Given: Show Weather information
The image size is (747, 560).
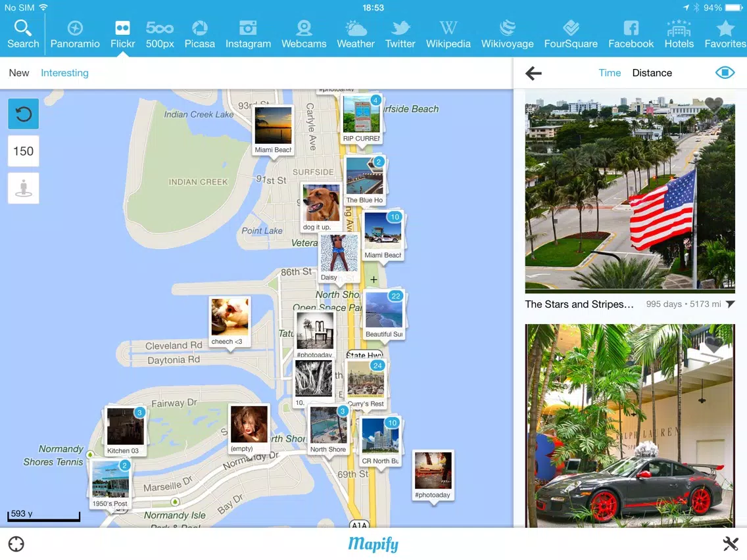Looking at the screenshot, I should pyautogui.click(x=355, y=34).
